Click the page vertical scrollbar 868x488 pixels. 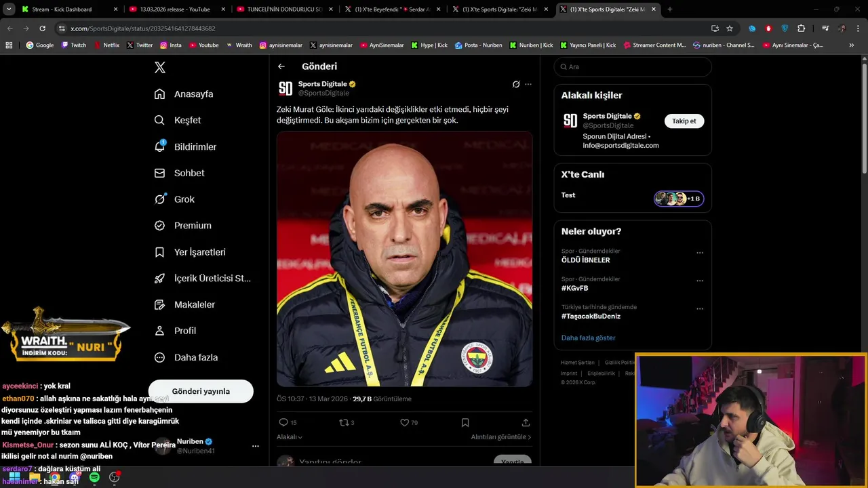tap(864, 119)
